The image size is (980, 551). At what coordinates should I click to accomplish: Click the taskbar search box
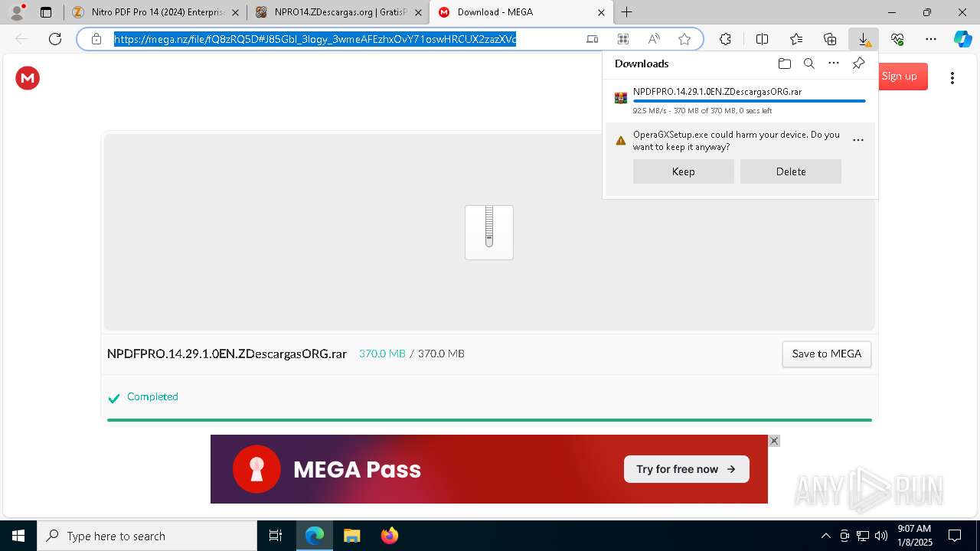[x=147, y=536]
